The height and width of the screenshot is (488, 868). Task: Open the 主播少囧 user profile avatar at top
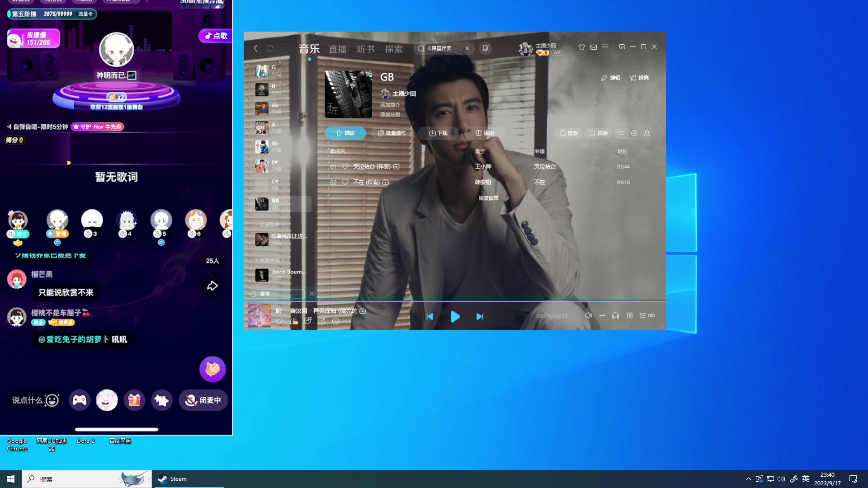coord(525,49)
